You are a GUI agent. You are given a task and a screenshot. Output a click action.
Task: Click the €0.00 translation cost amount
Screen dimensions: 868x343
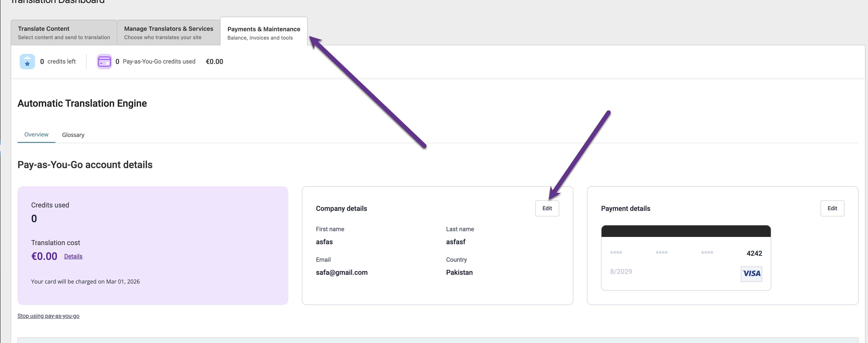44,256
